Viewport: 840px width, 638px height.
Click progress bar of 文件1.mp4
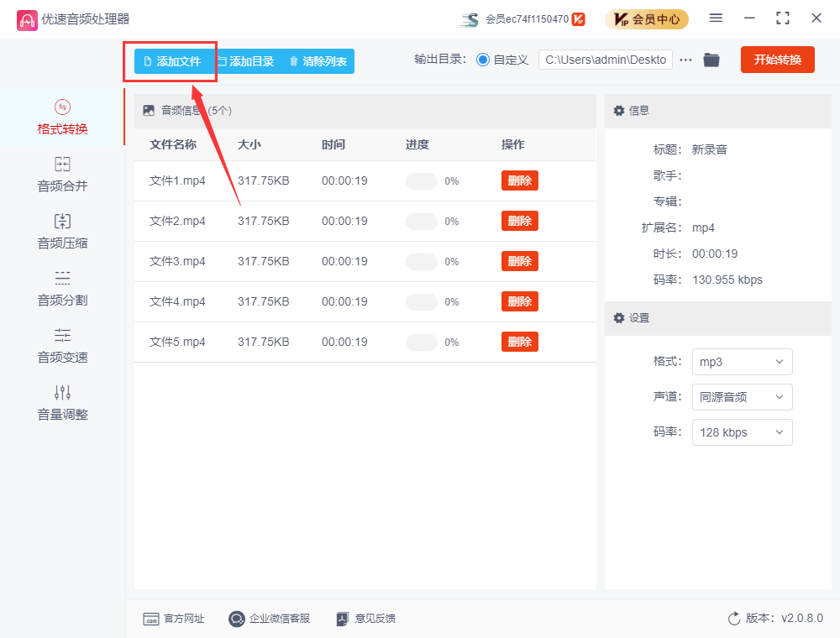tap(422, 181)
